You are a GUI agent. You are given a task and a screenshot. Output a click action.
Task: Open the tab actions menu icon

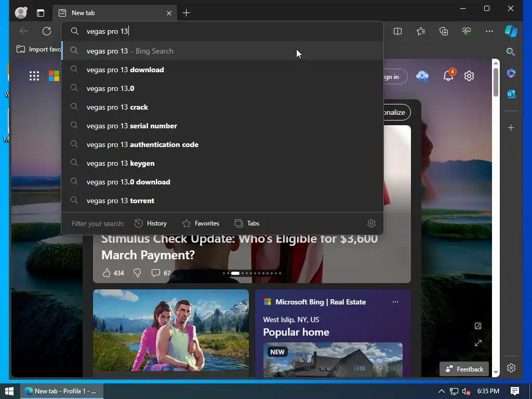(41, 13)
